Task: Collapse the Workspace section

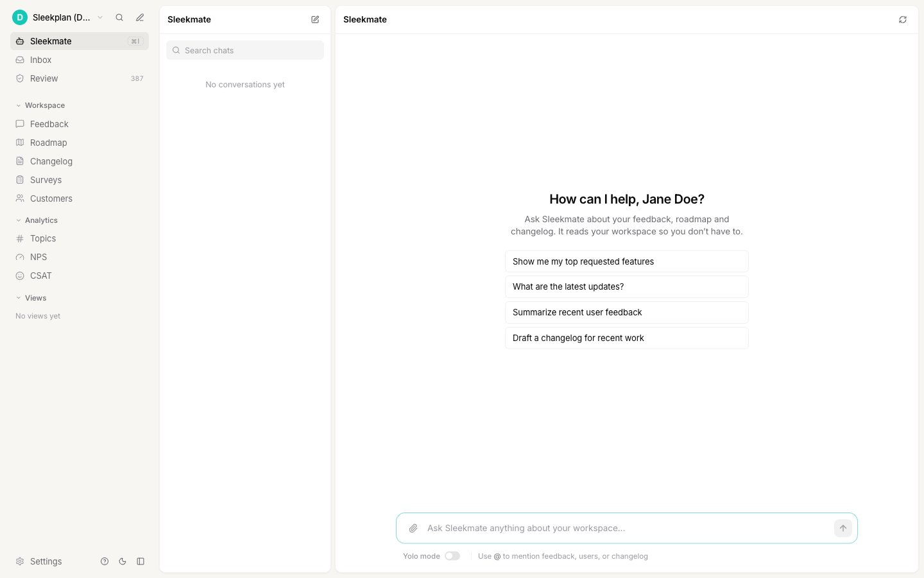Action: coord(40,105)
